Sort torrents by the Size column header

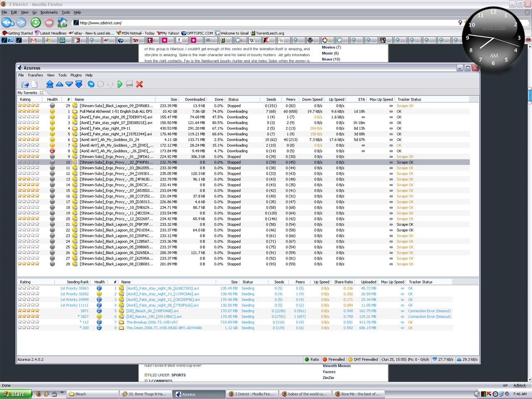[174, 99]
